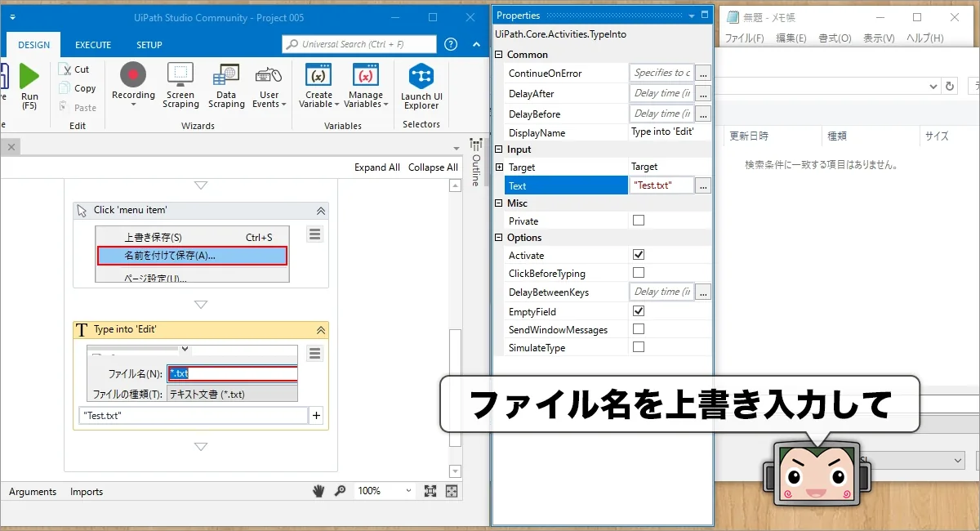Start Data Scraping wizard

(x=226, y=86)
